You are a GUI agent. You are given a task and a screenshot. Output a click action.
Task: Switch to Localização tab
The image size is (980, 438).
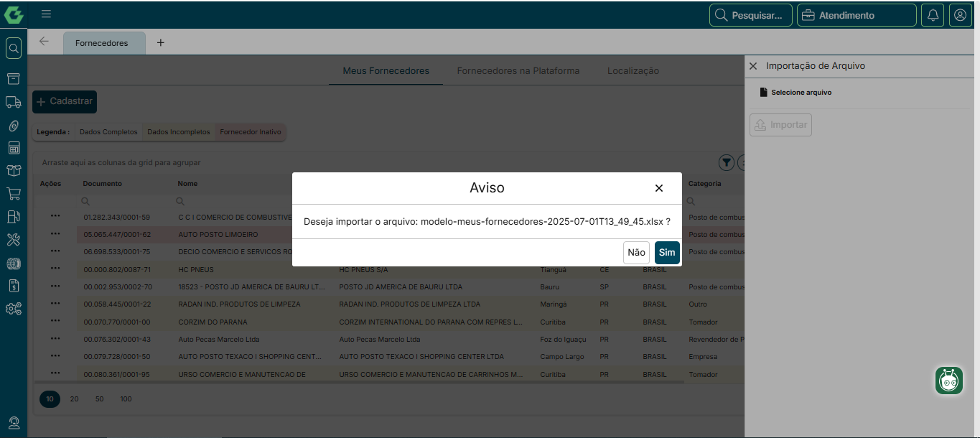[x=633, y=71]
